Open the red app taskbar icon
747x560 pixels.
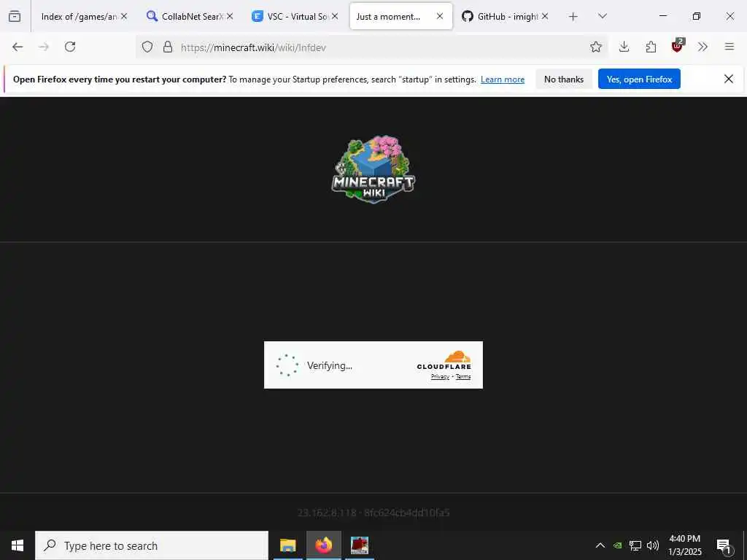point(360,545)
